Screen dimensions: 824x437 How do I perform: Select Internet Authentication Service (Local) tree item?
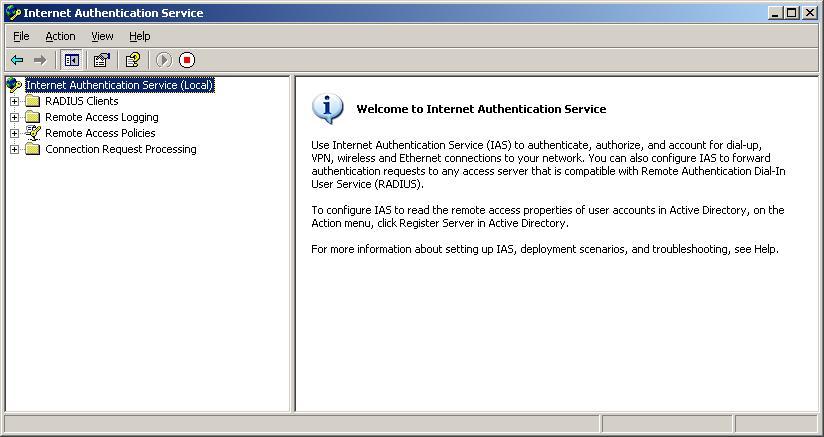(x=120, y=85)
